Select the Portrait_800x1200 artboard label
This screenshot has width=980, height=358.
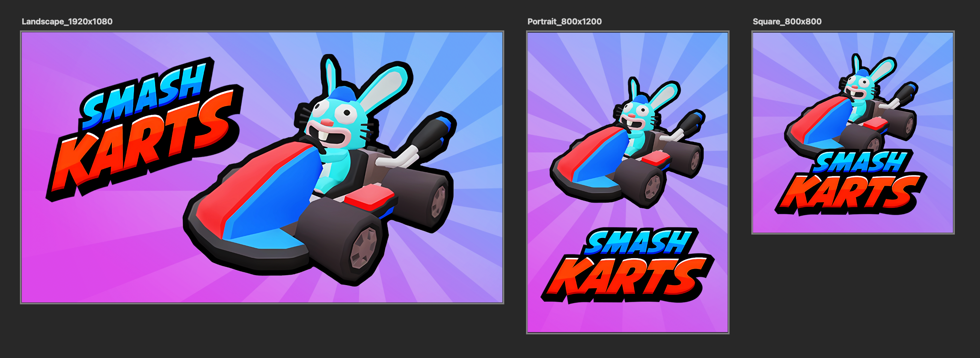[565, 21]
